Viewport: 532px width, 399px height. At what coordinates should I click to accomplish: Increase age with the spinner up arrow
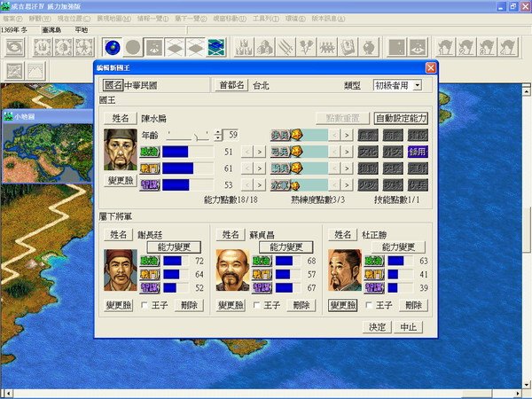click(x=218, y=132)
